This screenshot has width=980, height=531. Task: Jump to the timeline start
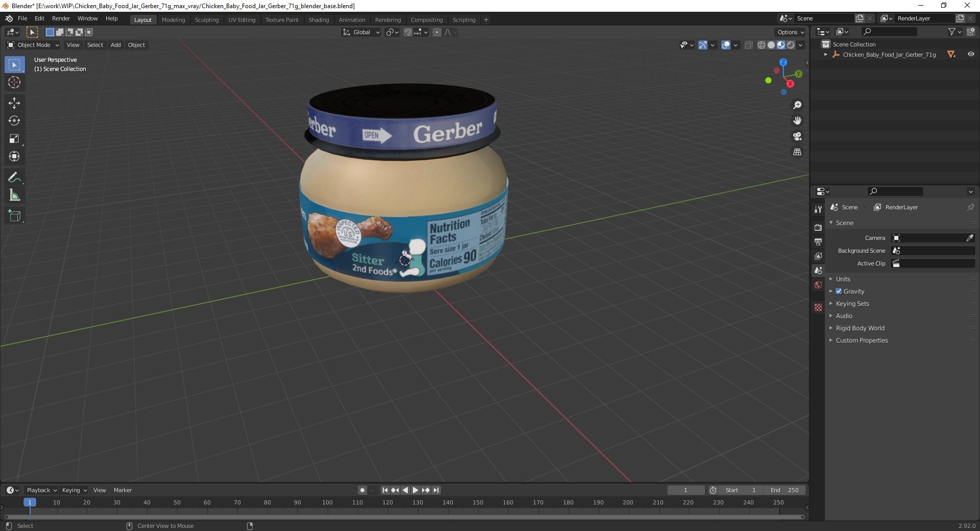[385, 490]
